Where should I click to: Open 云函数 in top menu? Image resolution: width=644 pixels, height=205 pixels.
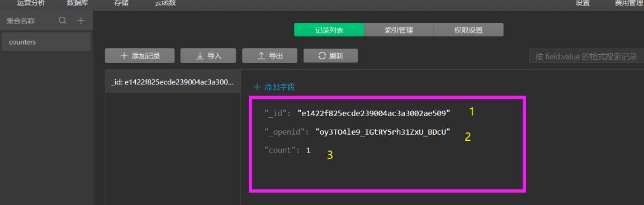[x=165, y=3]
